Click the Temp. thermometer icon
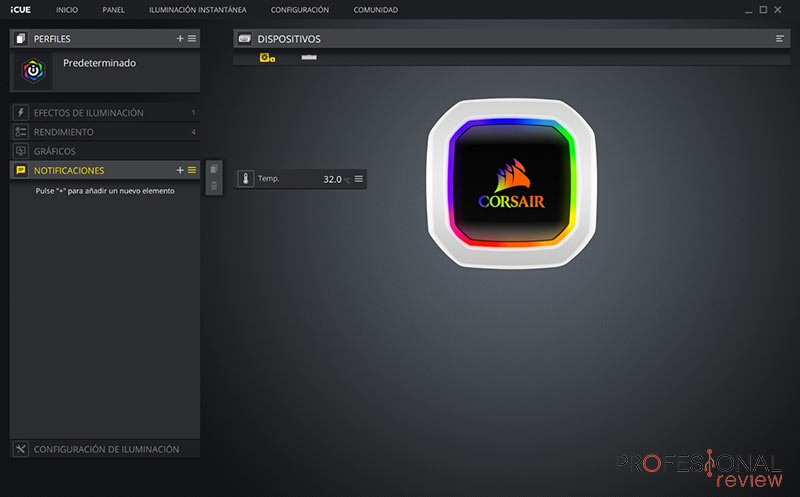Image resolution: width=800 pixels, height=497 pixels. click(246, 179)
